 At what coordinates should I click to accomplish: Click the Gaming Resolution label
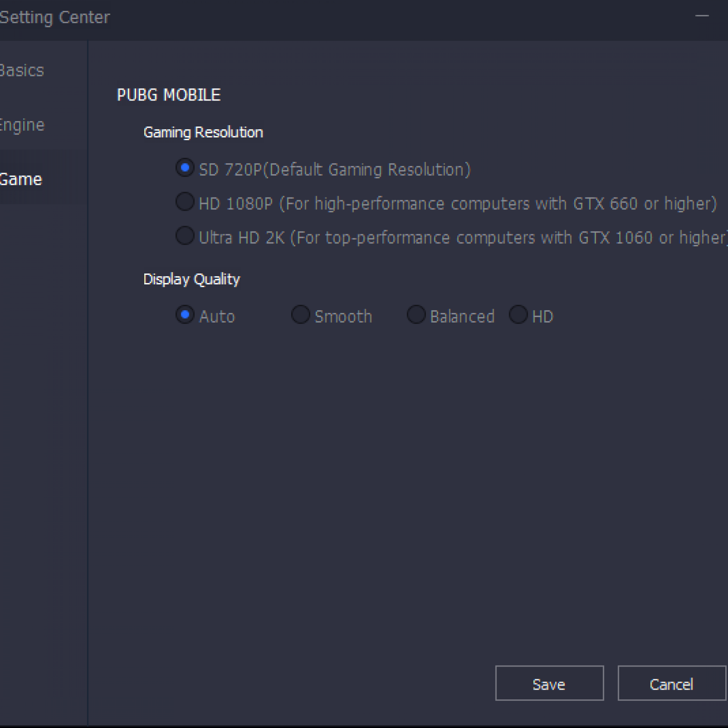203,132
